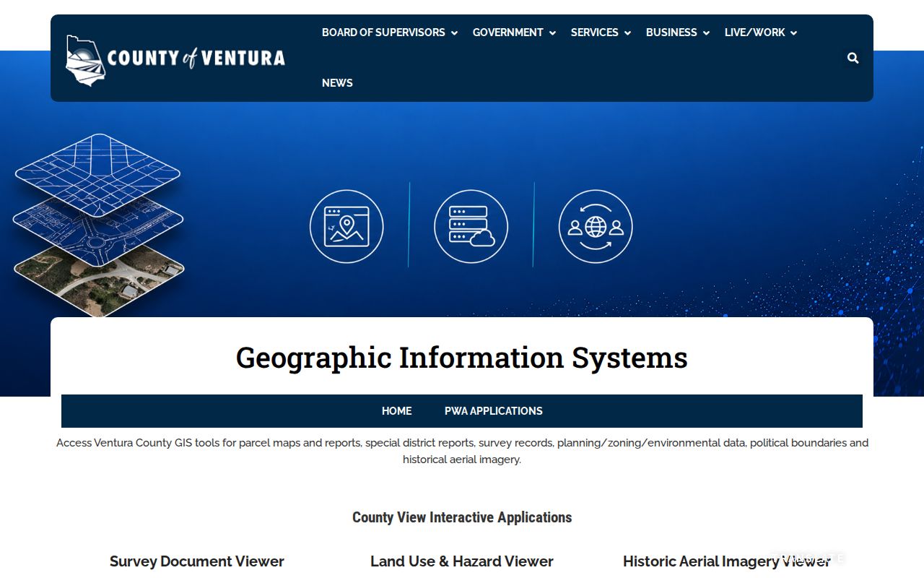
Task: Click the map location pin icon
Action: [x=346, y=226]
